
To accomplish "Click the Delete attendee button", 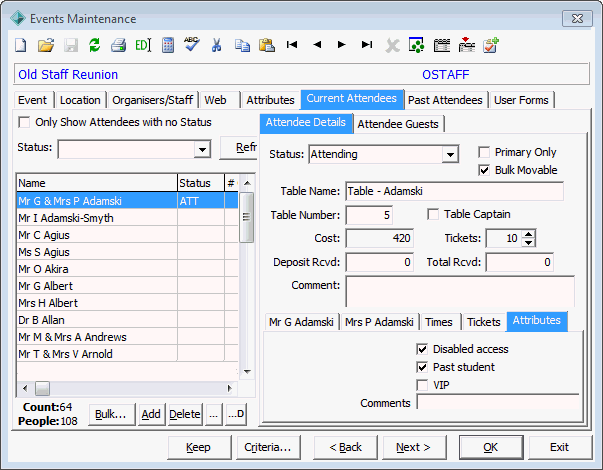I will point(185,414).
